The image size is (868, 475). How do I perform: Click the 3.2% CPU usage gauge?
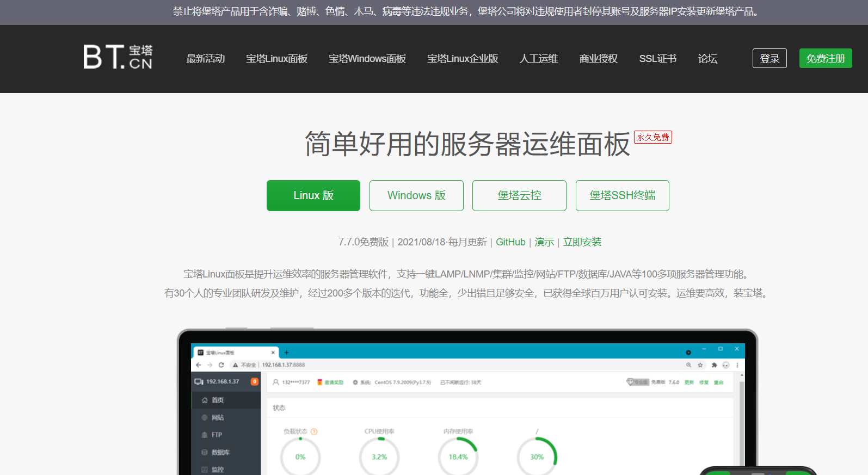click(379, 457)
